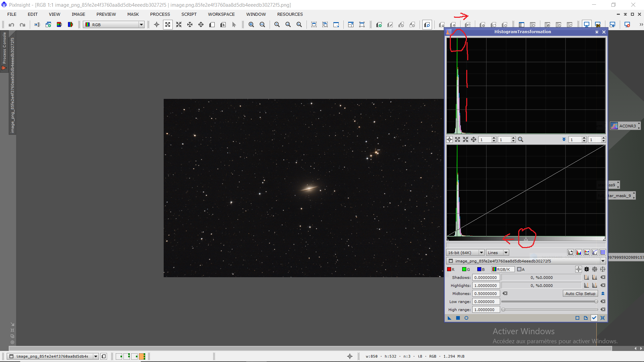The width and height of the screenshot is (644, 362).
Task: Apply HistogramTransformation with the square Apply button
Action: coord(458,318)
